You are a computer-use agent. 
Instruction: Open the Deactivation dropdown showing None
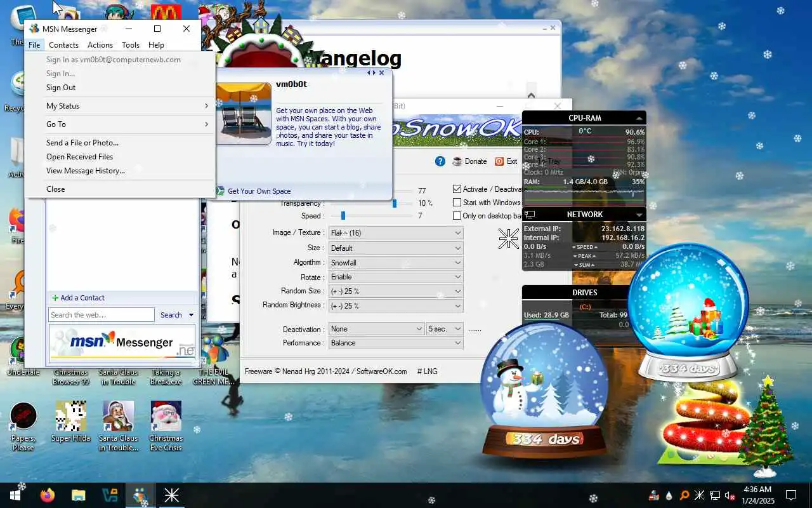point(377,329)
